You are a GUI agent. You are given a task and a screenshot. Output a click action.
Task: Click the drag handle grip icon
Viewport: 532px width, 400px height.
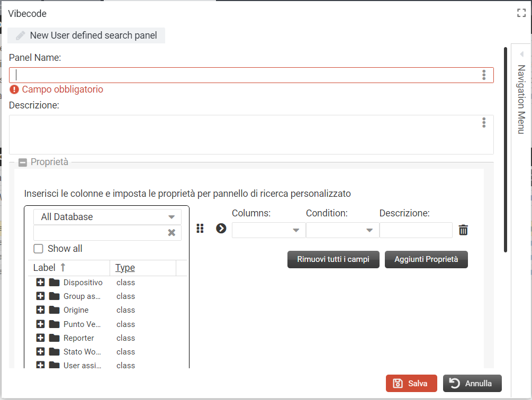[x=200, y=229]
